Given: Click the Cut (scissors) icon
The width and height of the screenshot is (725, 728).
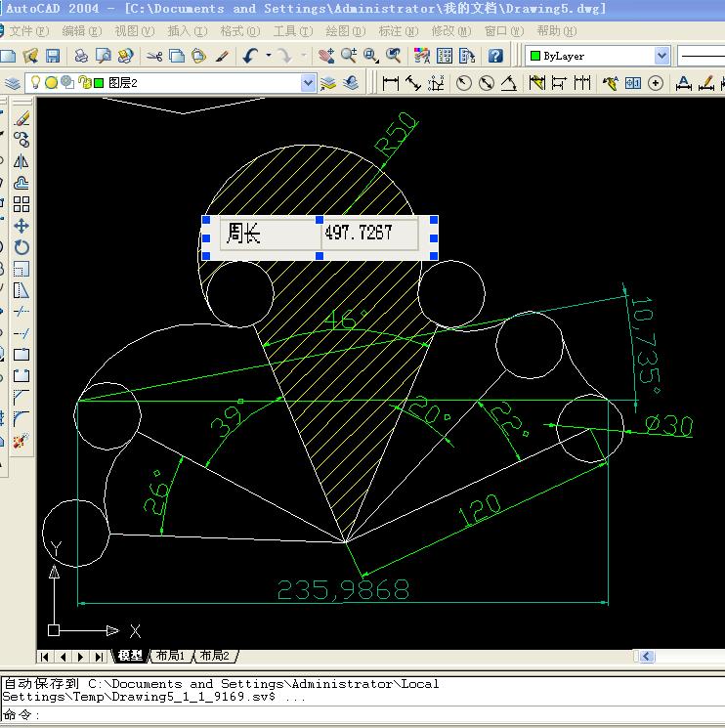Looking at the screenshot, I should point(154,56).
